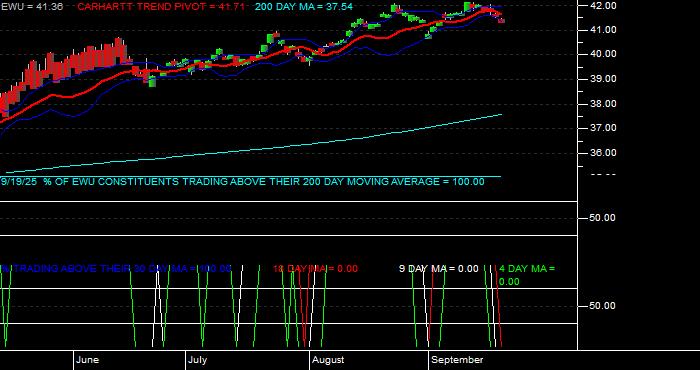
Task: Click the 41.00 price axis label
Action: pos(603,29)
